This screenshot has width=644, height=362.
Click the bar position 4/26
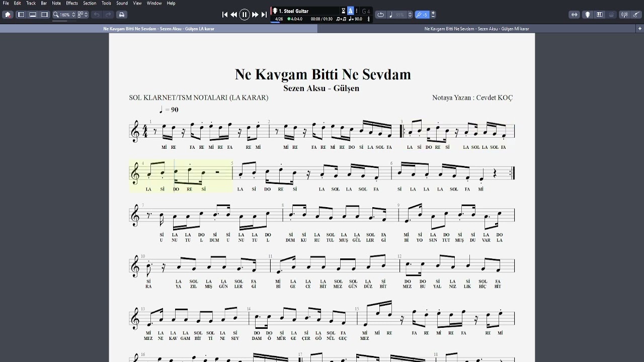279,19
